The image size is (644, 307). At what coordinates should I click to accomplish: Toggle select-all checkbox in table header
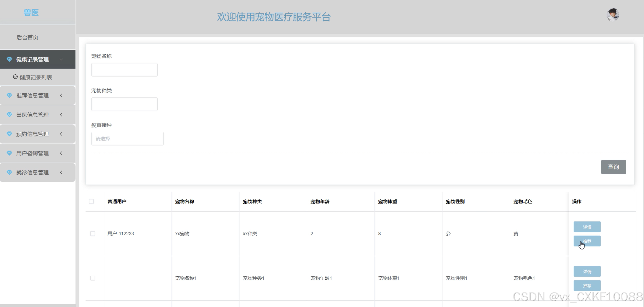coord(91,201)
